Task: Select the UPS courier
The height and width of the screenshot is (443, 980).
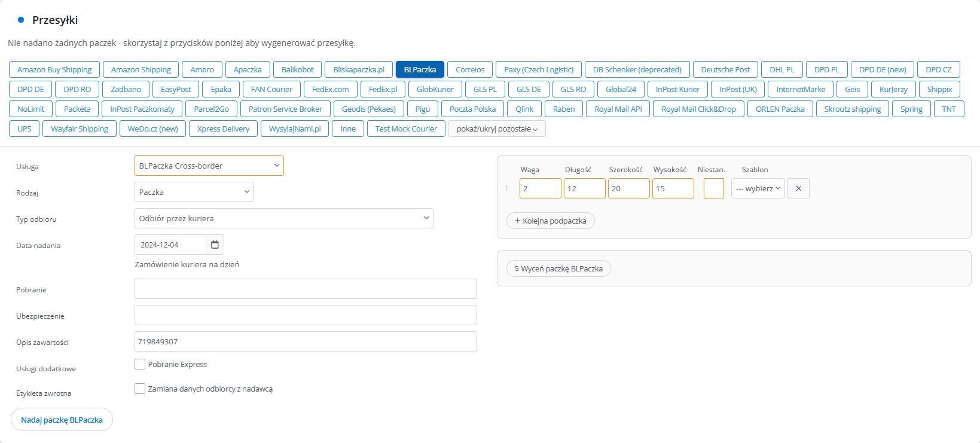Action: 25,129
